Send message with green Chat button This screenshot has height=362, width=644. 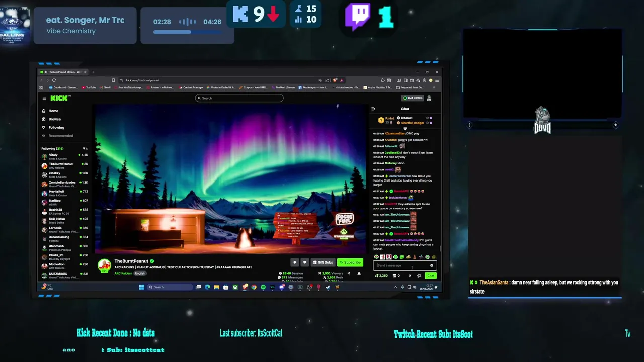pos(431,276)
